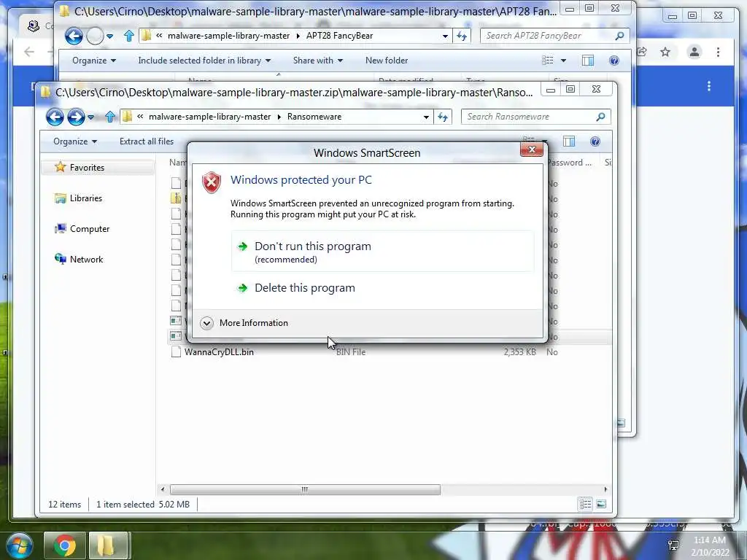This screenshot has height=560, width=747.
Task: Go up one folder in APT28 FancyBear window
Action: [128, 36]
